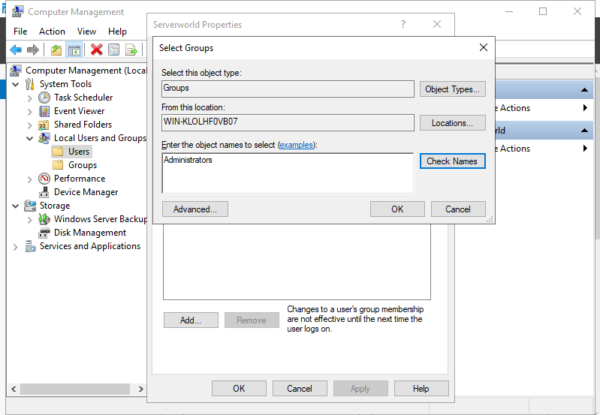Expand the Performance node
Screen dimensions: 600x415
click(30, 179)
